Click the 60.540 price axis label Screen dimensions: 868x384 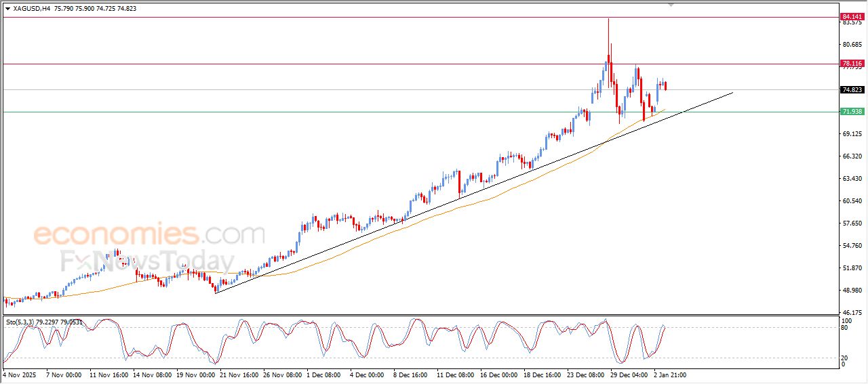(x=852, y=201)
